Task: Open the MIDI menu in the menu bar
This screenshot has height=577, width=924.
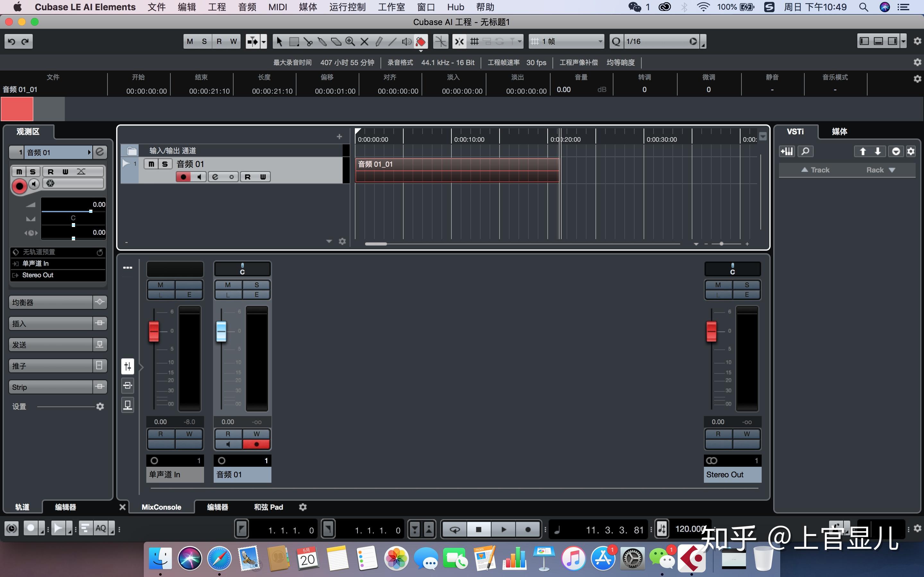Action: 278,7
